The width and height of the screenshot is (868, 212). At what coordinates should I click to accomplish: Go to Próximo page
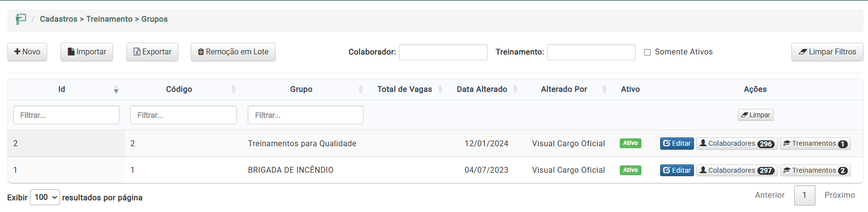coord(839,195)
